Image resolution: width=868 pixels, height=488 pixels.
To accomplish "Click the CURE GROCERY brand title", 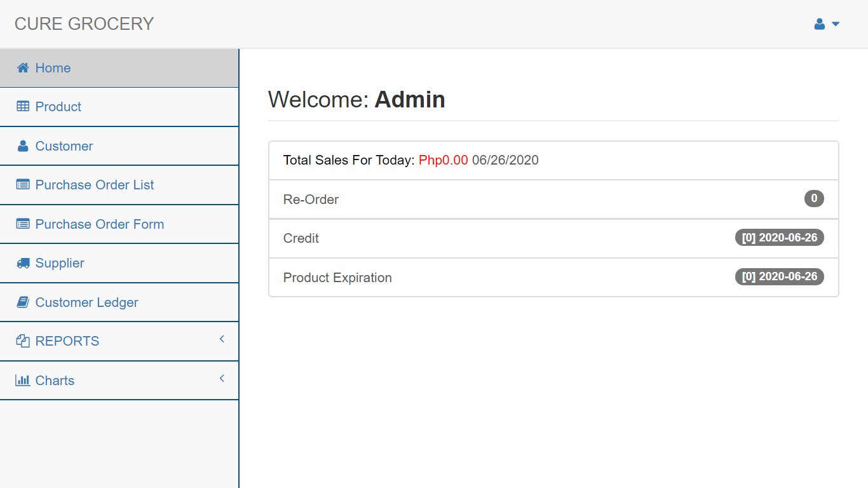I will [x=83, y=24].
